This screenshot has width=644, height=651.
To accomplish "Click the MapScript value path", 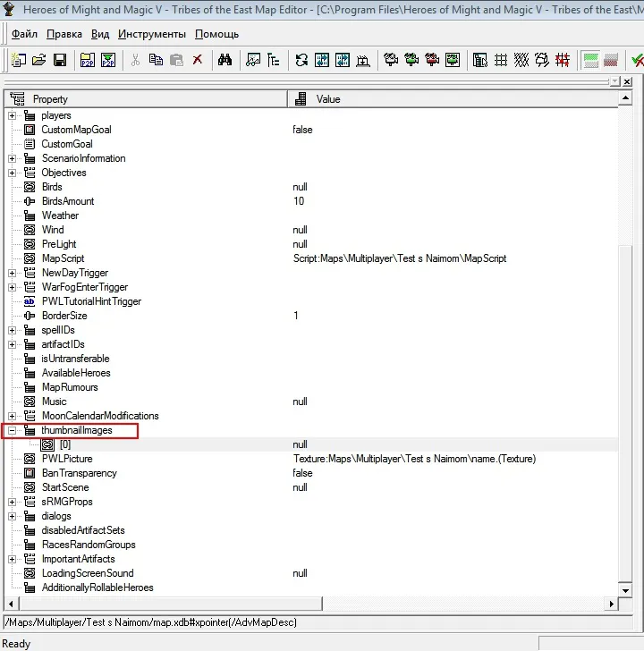I will point(400,258).
